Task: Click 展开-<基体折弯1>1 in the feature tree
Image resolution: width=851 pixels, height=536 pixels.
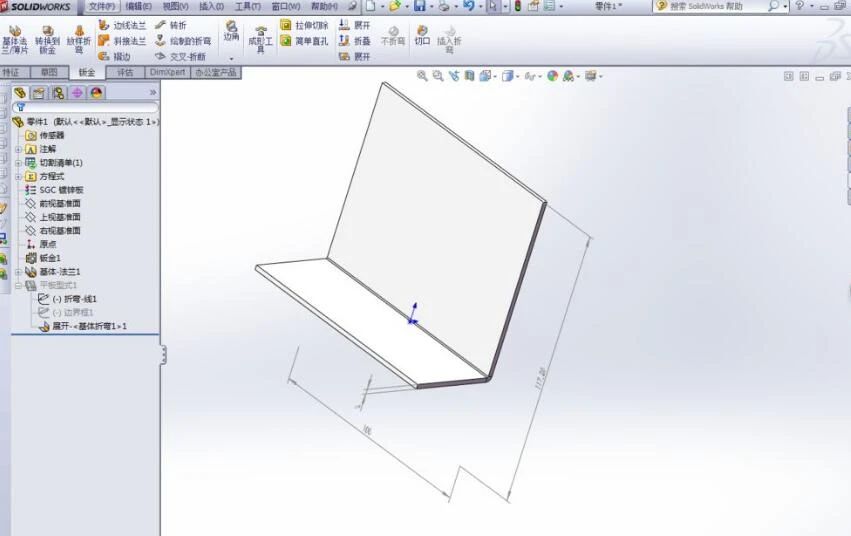Action: point(88,326)
